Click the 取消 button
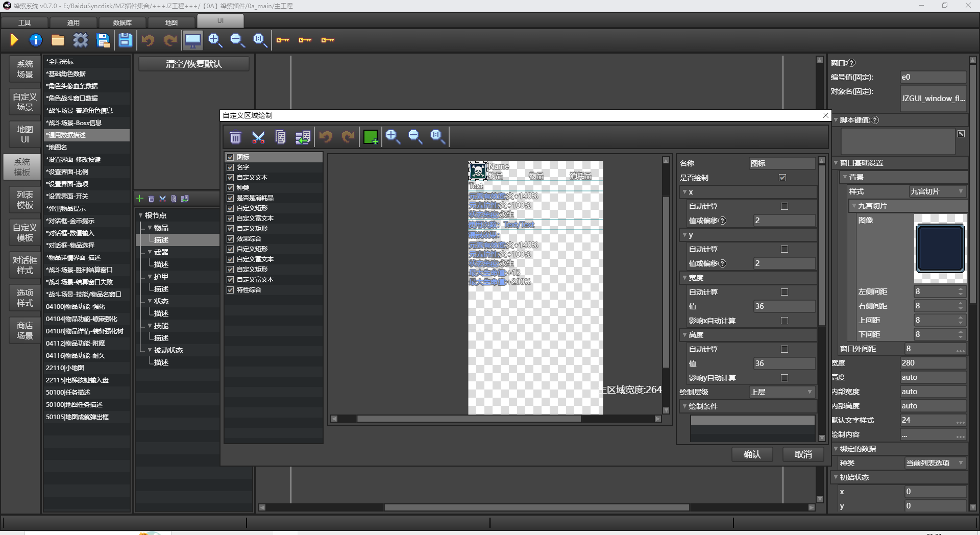Viewport: 980px width, 535px height. [803, 454]
